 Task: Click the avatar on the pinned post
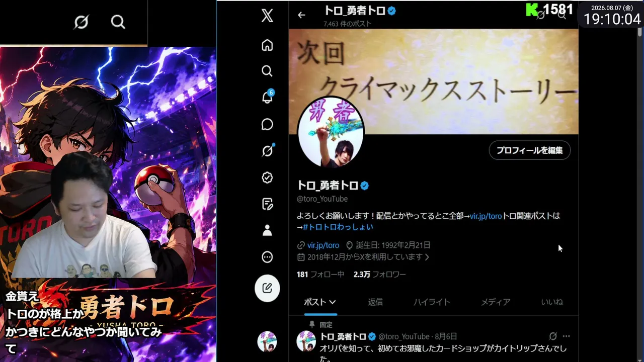click(306, 341)
